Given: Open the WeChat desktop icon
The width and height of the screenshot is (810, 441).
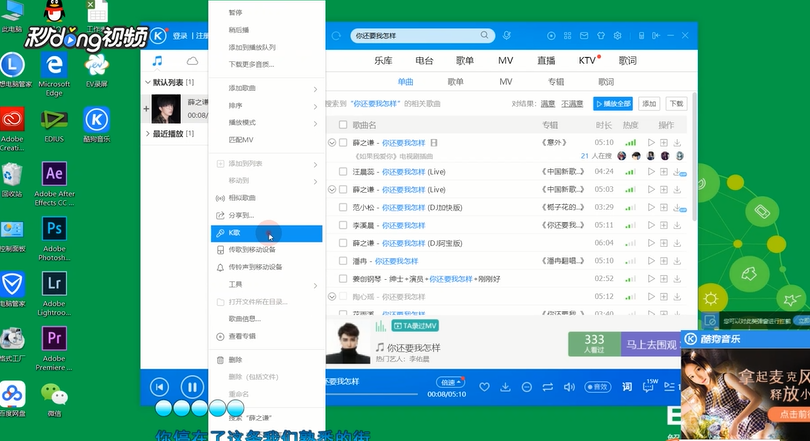Looking at the screenshot, I should [54, 399].
